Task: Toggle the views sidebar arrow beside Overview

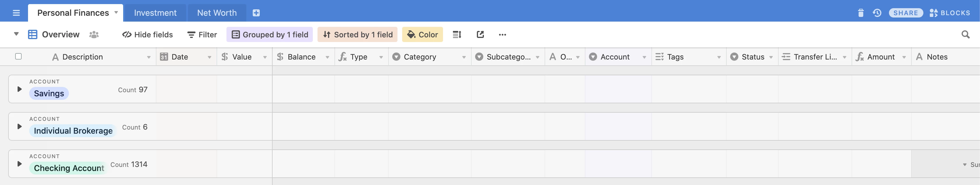Action: pos(16,34)
